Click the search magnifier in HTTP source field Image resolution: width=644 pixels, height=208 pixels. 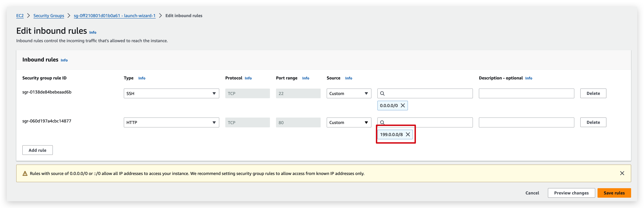click(x=383, y=122)
